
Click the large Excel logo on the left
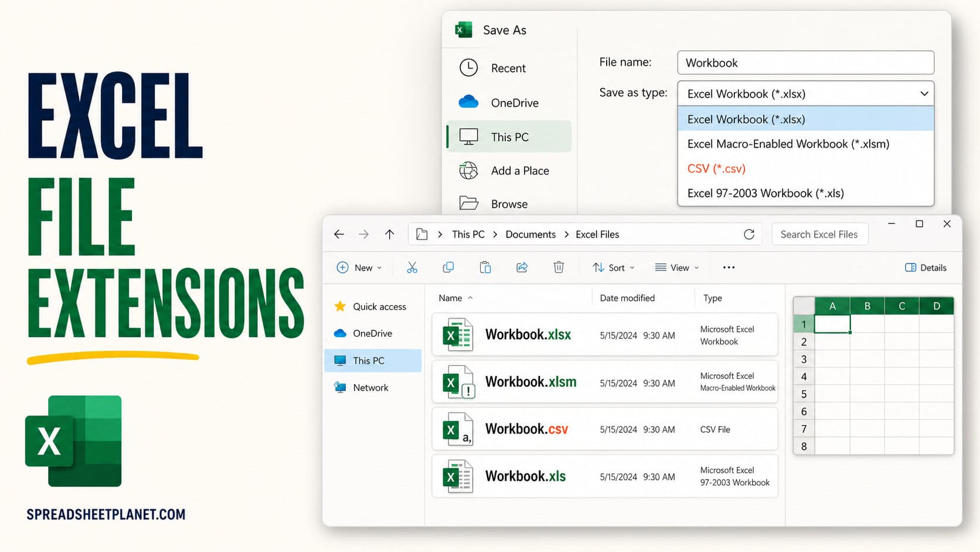click(73, 441)
